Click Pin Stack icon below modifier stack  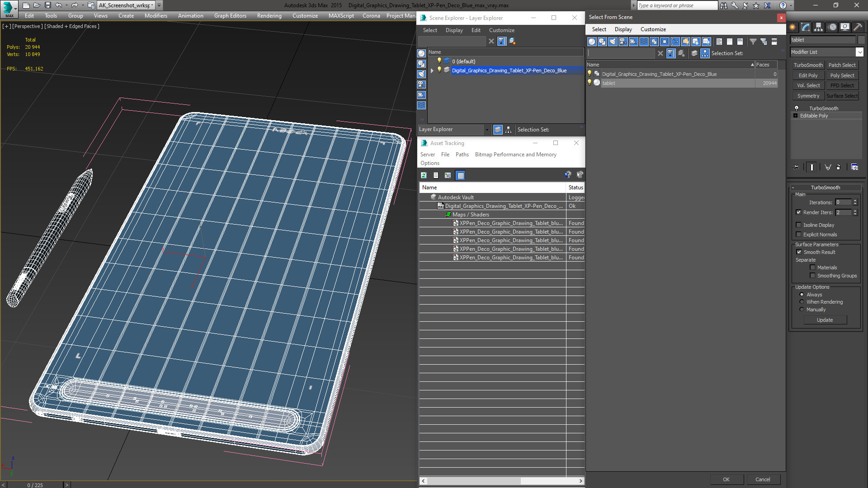point(796,167)
